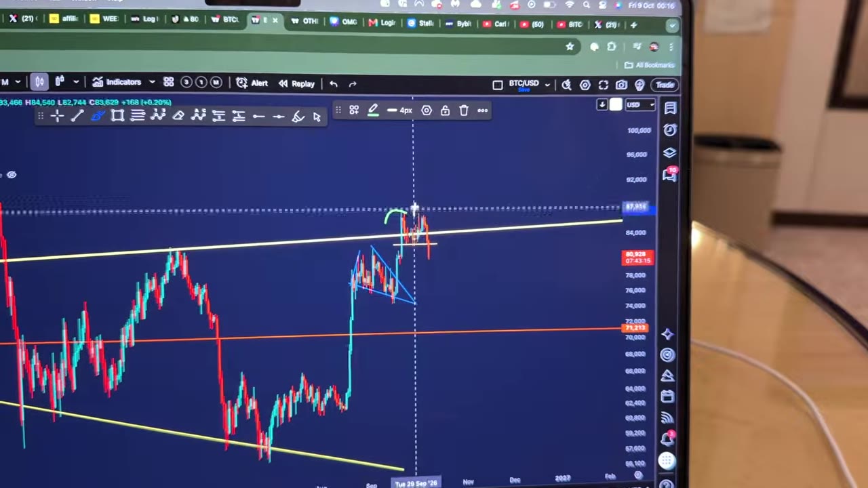The height and width of the screenshot is (488, 868).
Task: Start bar Replay mode
Action: (296, 83)
